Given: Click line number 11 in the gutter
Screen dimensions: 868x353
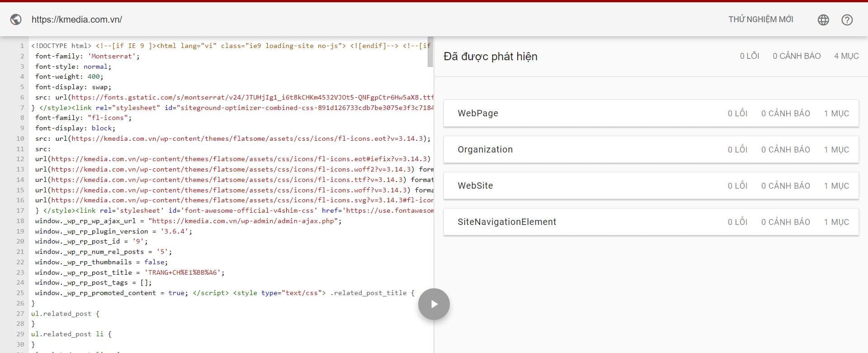Looking at the screenshot, I should 20,149.
